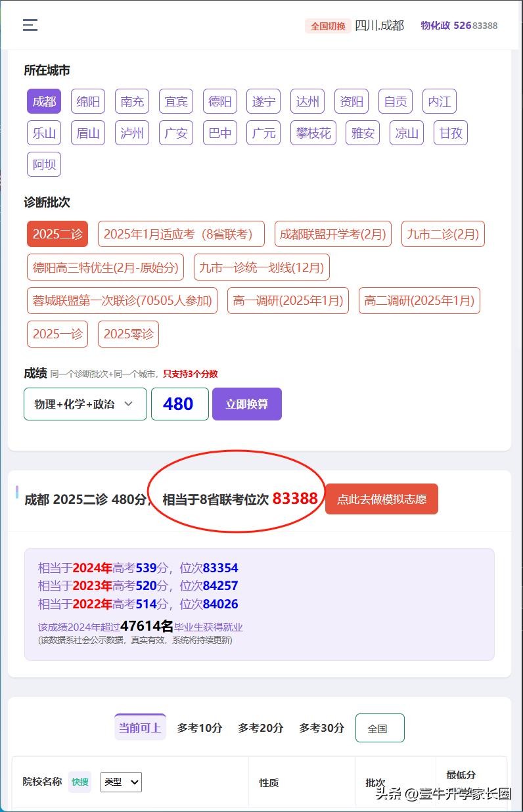Click the 全国切换 switch badge
This screenshot has height=812, width=523.
point(328,26)
